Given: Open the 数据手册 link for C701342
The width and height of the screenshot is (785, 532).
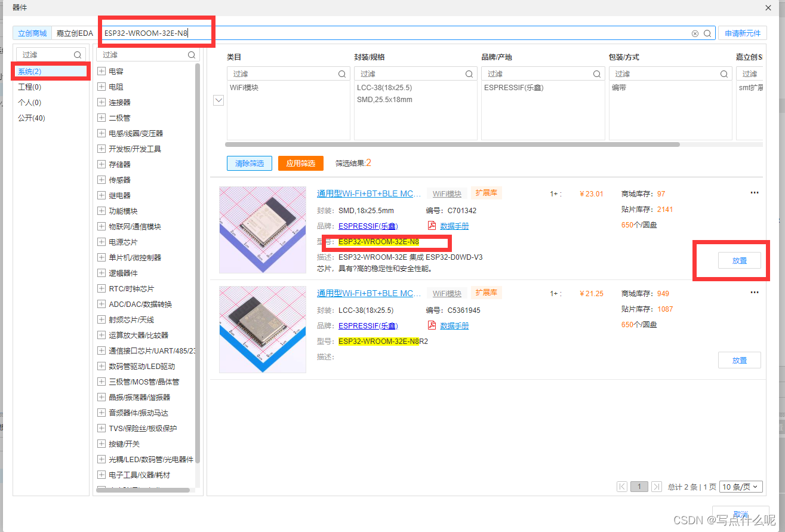Looking at the screenshot, I should 454,226.
